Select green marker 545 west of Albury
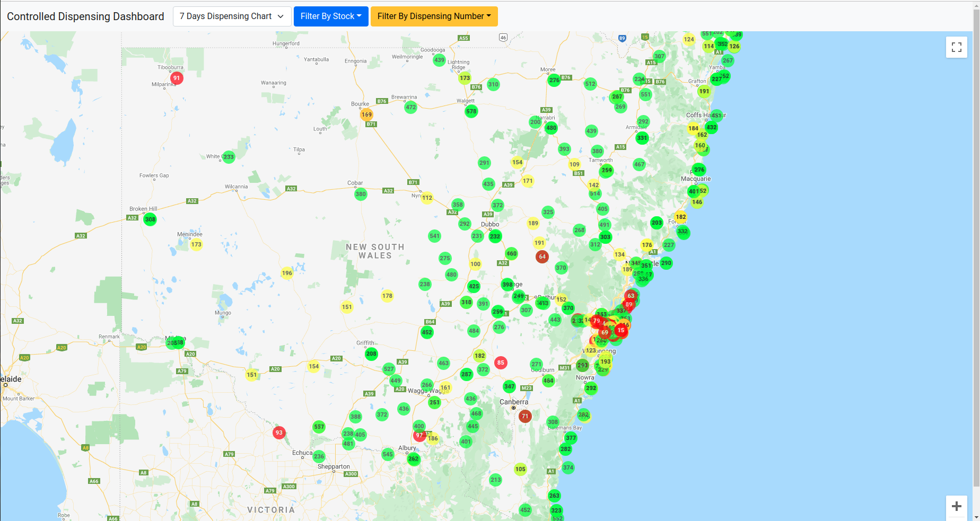Viewport: 980px width, 521px height. tap(388, 454)
